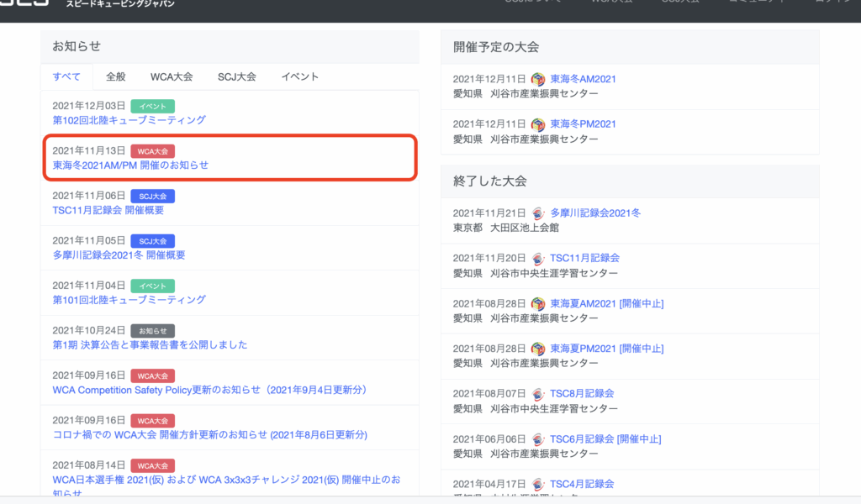Switch to the WCA大会 news tab

click(172, 76)
